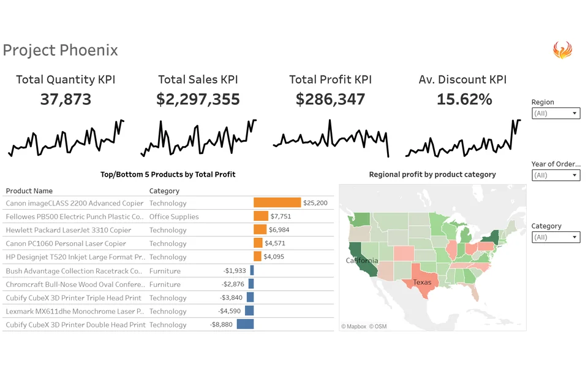This screenshot has height=368, width=588.
Task: Click Washington state on the map
Action: click(x=361, y=220)
